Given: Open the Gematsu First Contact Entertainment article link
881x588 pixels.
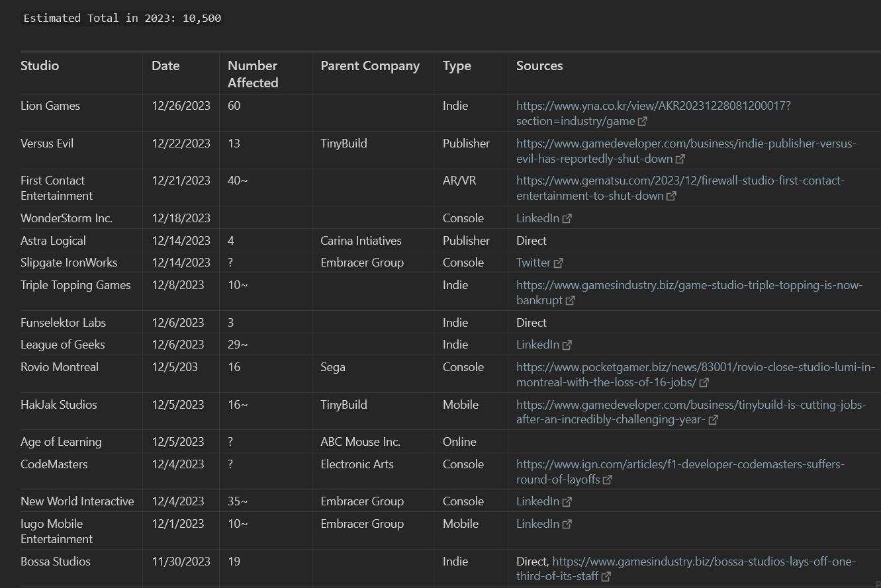Looking at the screenshot, I should click(x=680, y=188).
